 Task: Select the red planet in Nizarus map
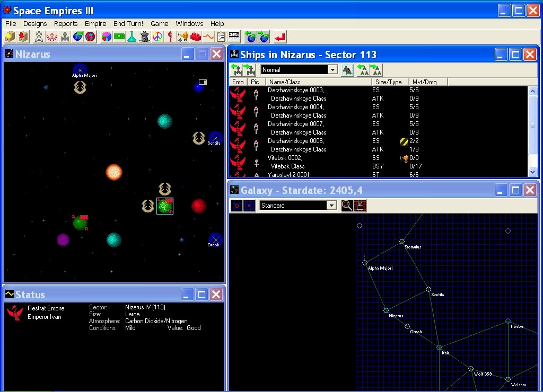coord(199,206)
